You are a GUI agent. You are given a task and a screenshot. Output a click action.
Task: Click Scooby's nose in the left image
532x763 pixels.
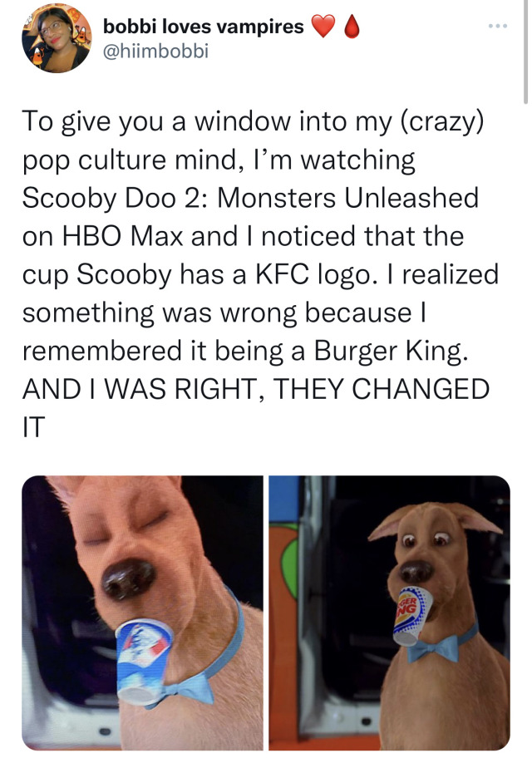(x=129, y=578)
